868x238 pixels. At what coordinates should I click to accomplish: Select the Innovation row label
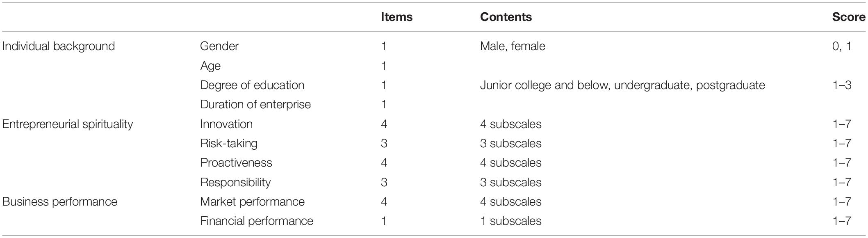[x=226, y=124]
